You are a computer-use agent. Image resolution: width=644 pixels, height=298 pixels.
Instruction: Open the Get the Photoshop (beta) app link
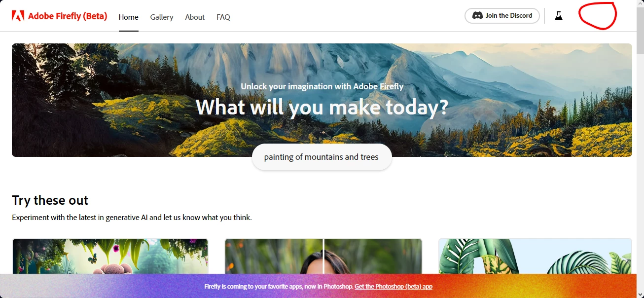394,286
